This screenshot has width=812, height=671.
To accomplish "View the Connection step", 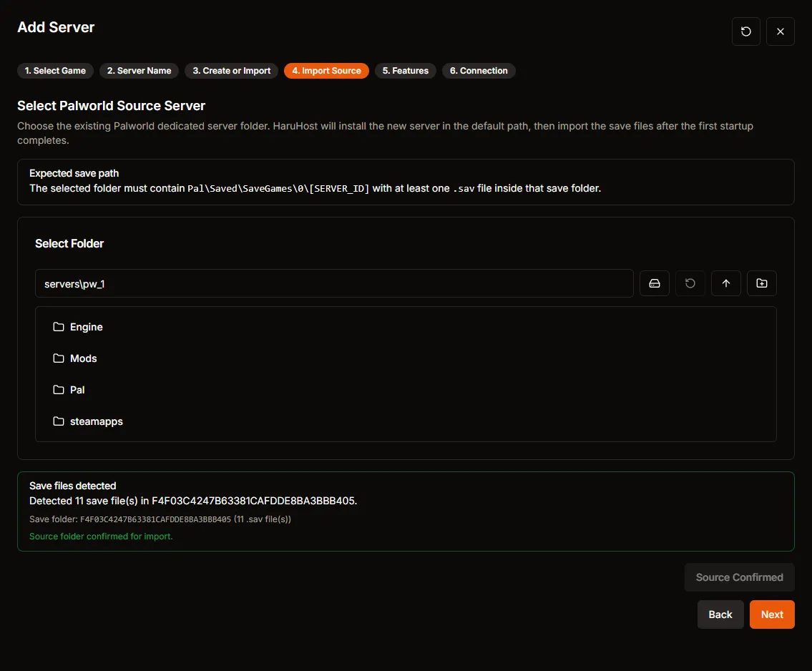I will click(x=479, y=70).
